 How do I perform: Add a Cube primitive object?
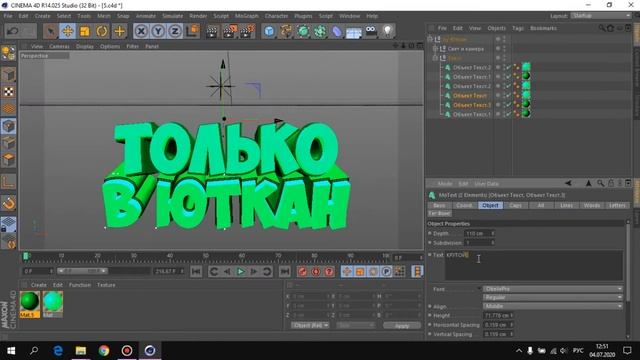pyautogui.click(x=269, y=31)
